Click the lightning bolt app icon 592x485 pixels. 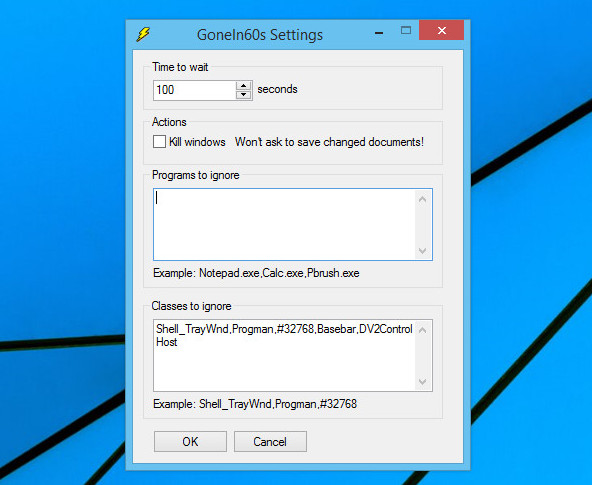143,34
